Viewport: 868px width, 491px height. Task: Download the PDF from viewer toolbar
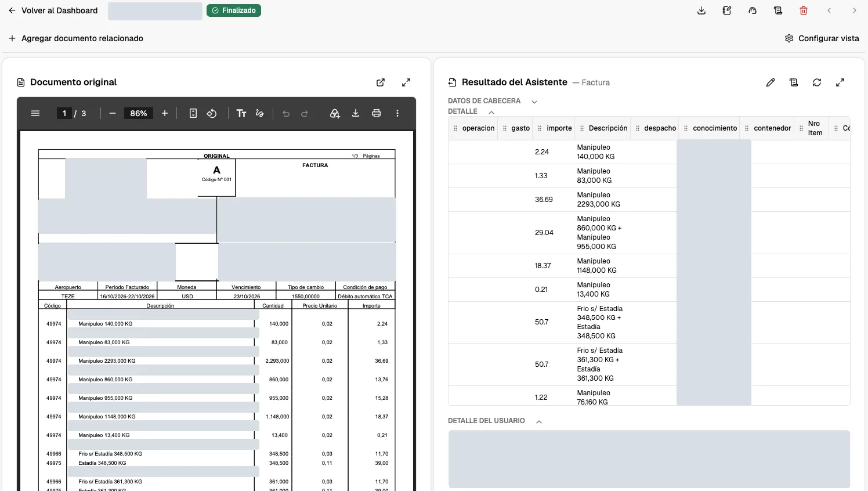pyautogui.click(x=356, y=113)
